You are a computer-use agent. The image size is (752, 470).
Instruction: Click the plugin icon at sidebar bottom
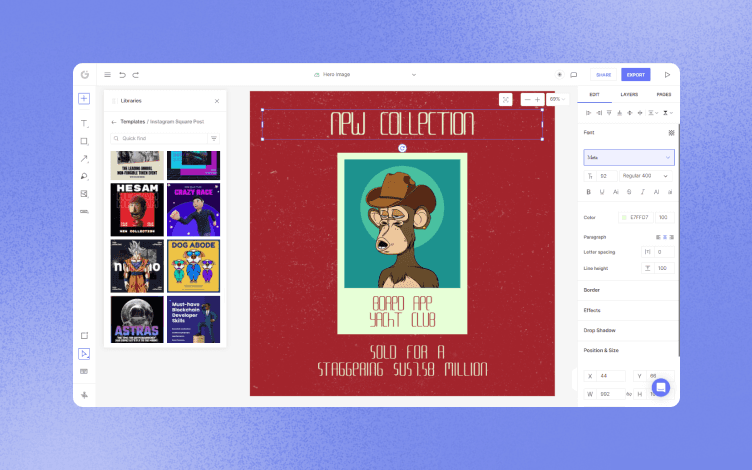(x=84, y=395)
